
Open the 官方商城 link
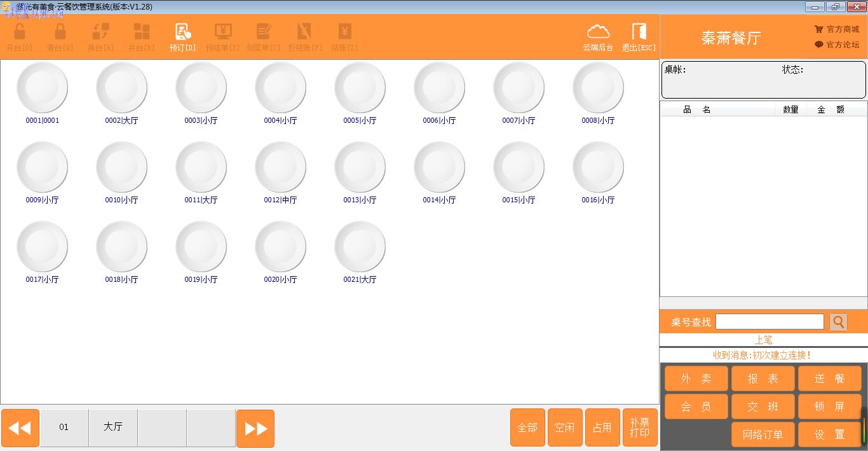pos(837,29)
